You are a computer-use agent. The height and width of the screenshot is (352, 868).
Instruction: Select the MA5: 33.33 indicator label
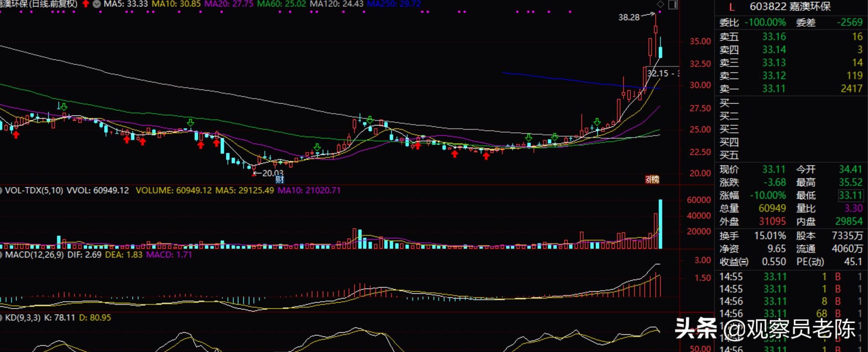(x=125, y=4)
